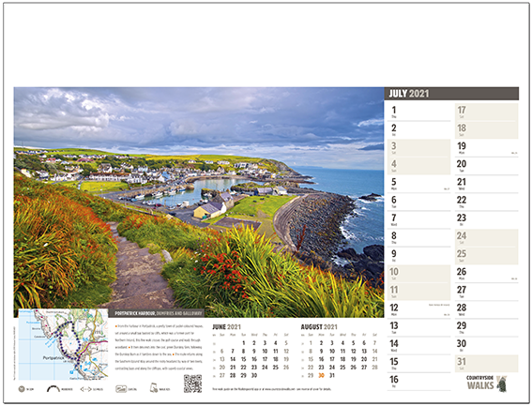Click the mobile phone icon near the QR code
Image resolution: width=532 pixels, height=406 pixels.
(154, 388)
